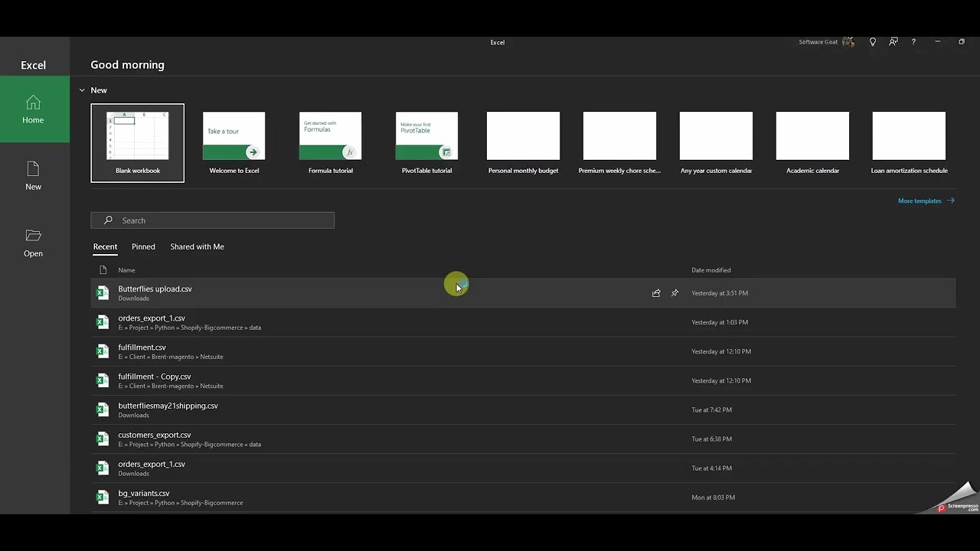Choose Personal monthly budget template
Viewport: 980px width, 551px height.
524,143
